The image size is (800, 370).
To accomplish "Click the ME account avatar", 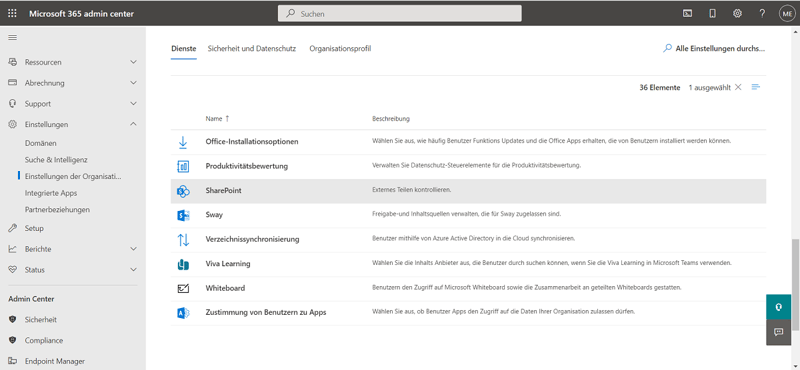I will tap(787, 14).
